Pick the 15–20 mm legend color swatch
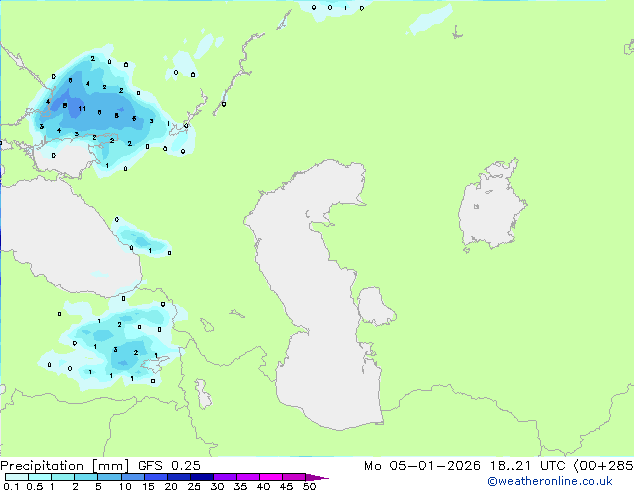Screen dimensions: 634x490 (156, 477)
